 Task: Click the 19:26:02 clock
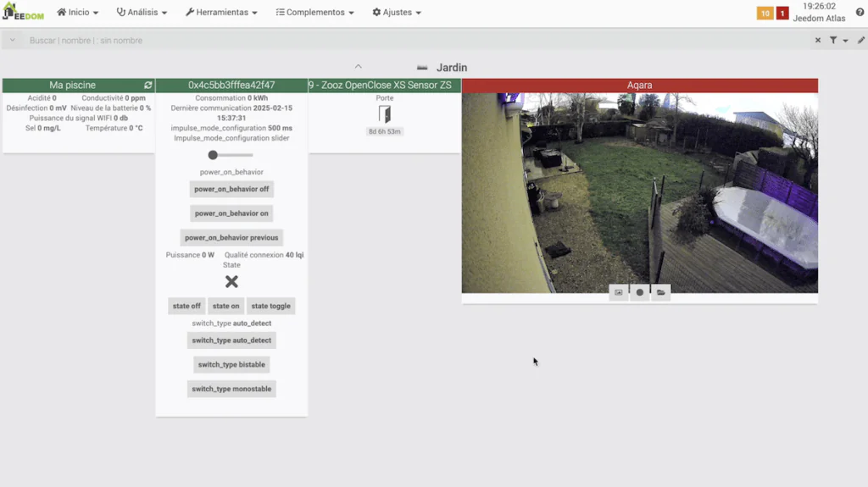819,6
